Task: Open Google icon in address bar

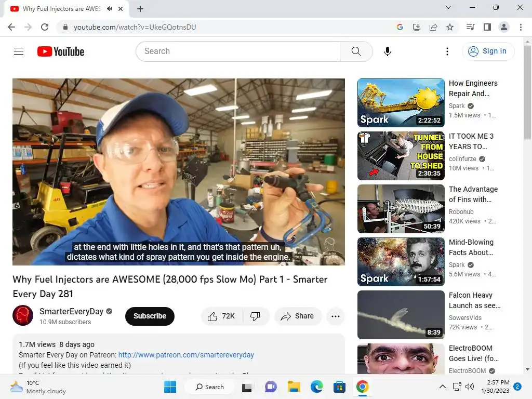Action: click(400, 27)
